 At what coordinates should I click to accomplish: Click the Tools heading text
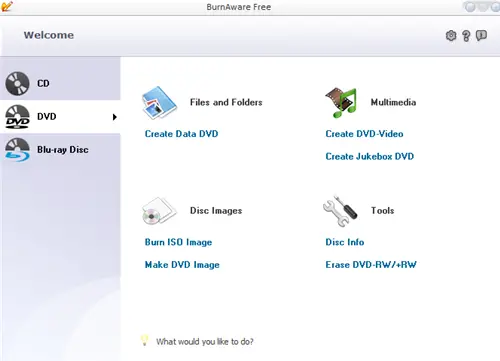[383, 211]
